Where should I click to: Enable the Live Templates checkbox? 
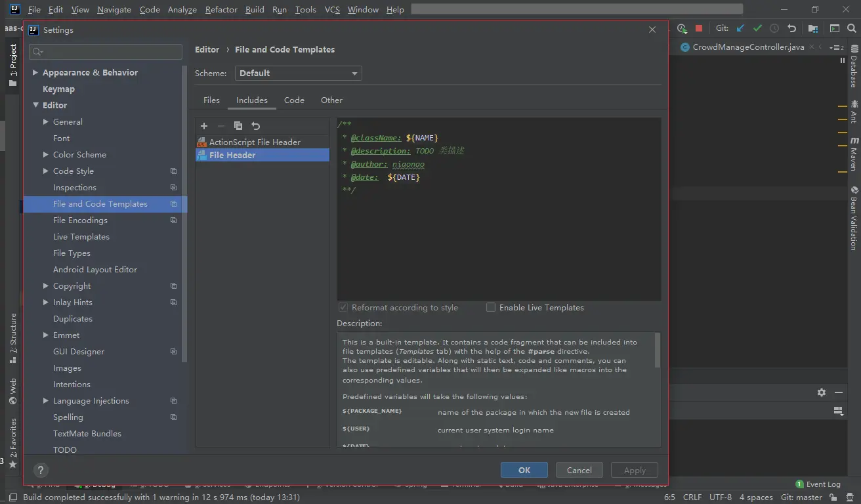point(491,307)
